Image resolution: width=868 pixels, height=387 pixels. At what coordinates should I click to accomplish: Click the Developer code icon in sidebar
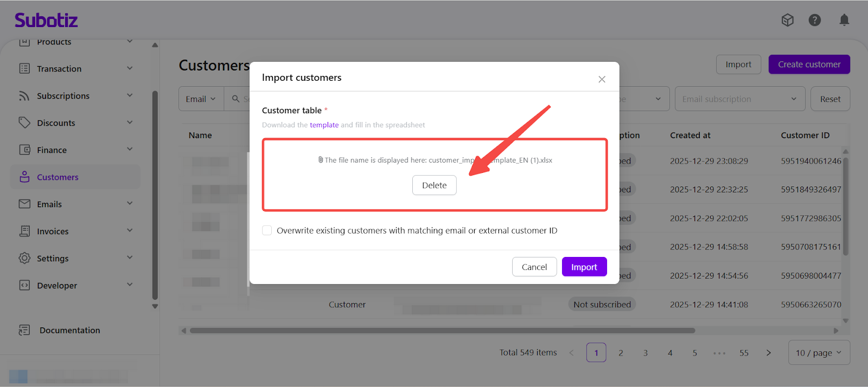[x=24, y=286]
